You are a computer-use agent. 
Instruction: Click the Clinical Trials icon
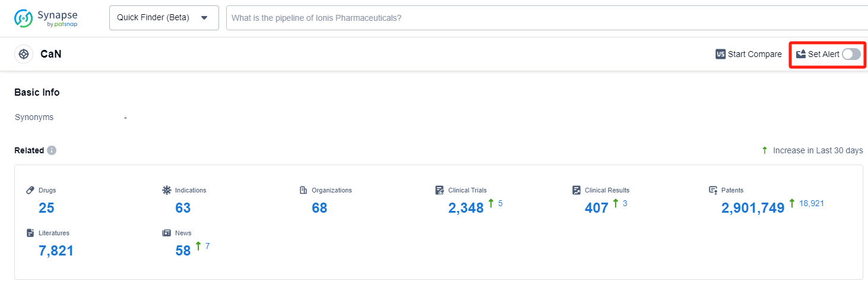(x=439, y=190)
